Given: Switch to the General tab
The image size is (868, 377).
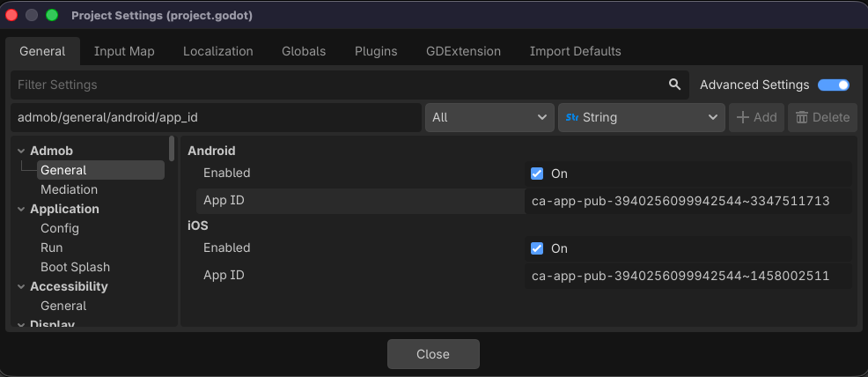Looking at the screenshot, I should coord(42,51).
